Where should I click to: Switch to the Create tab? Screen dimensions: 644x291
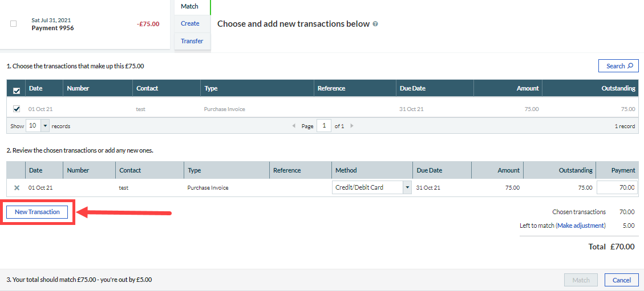[190, 23]
